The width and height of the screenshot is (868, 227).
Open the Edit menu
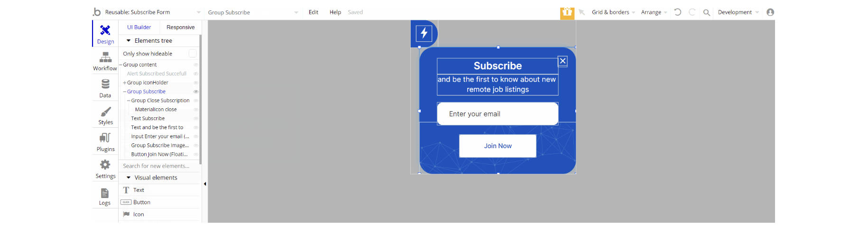click(x=313, y=12)
